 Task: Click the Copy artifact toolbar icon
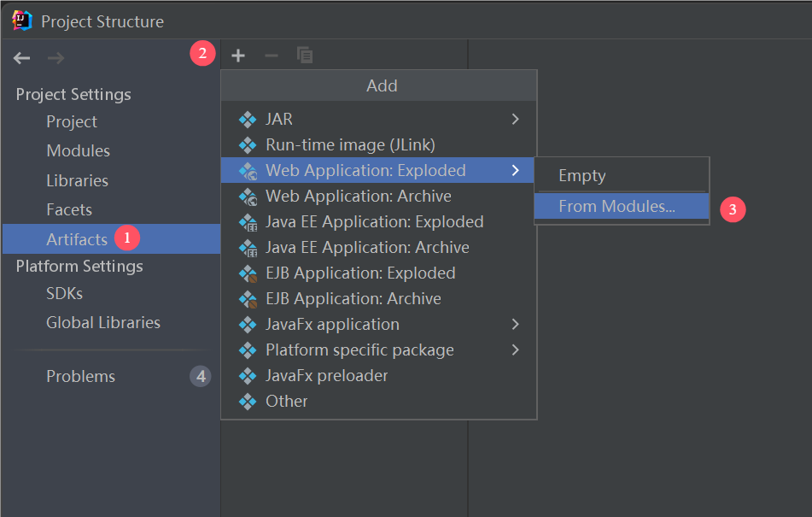tap(304, 56)
